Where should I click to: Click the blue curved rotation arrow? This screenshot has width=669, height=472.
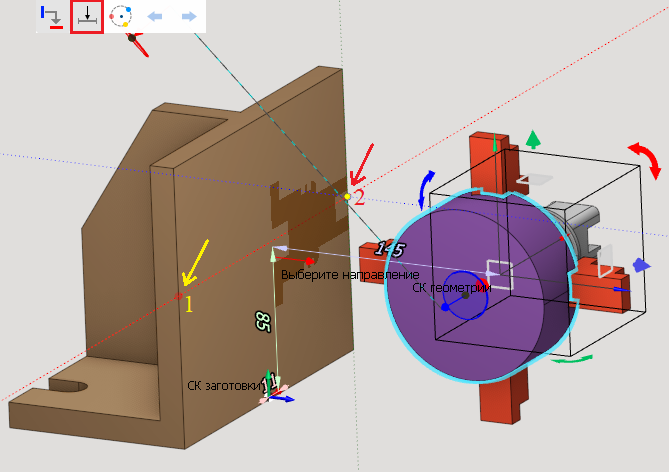coord(426,186)
